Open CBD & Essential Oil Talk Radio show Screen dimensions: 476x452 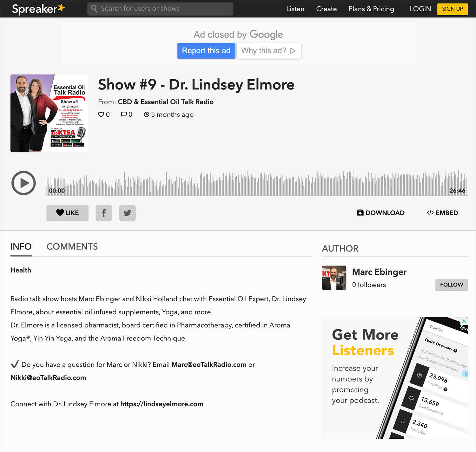pos(166,102)
